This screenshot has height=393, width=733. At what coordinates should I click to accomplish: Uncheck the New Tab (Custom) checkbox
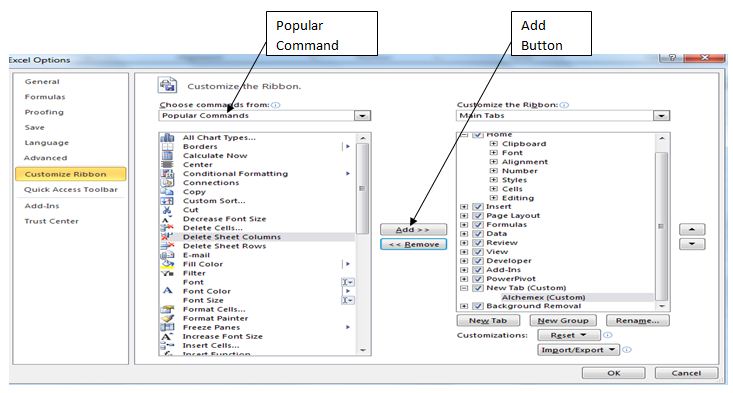click(477, 288)
